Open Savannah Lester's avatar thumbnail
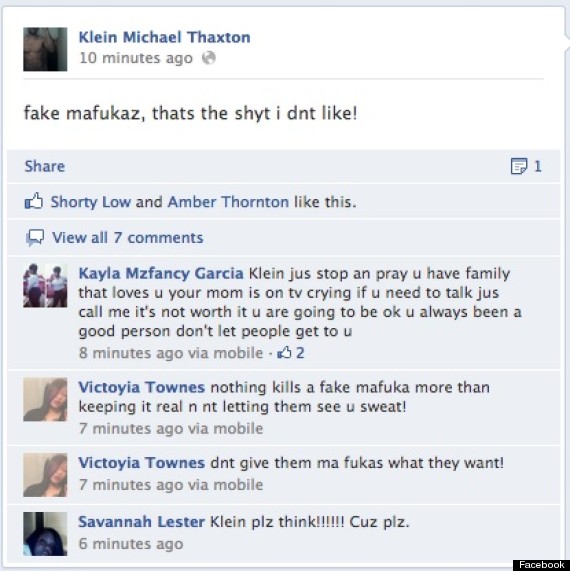 (x=45, y=534)
